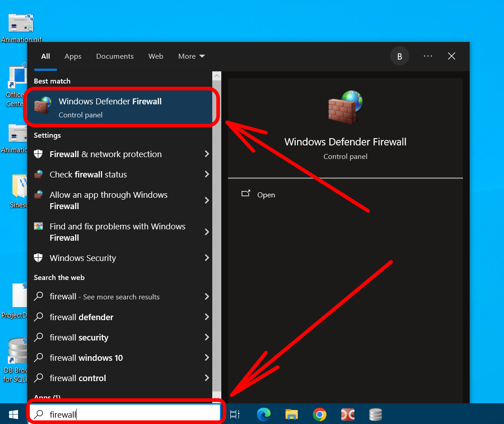Expand the Windows Security result arrow
Image resolution: width=504 pixels, height=424 pixels.
coord(207,258)
